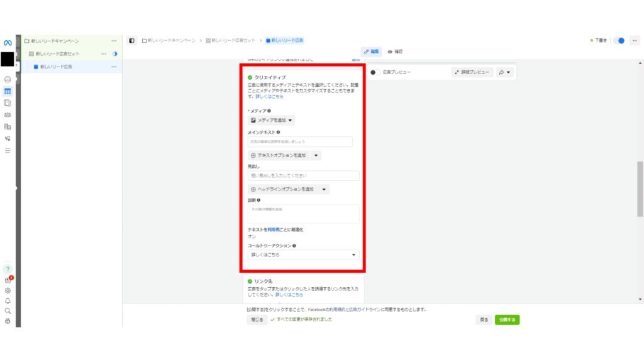Open the 詳しくはこちら link under クリエイティブ

click(x=269, y=96)
